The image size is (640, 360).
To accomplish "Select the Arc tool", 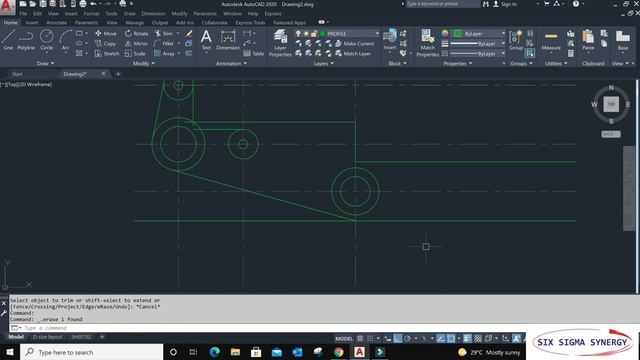I will 65,40.
